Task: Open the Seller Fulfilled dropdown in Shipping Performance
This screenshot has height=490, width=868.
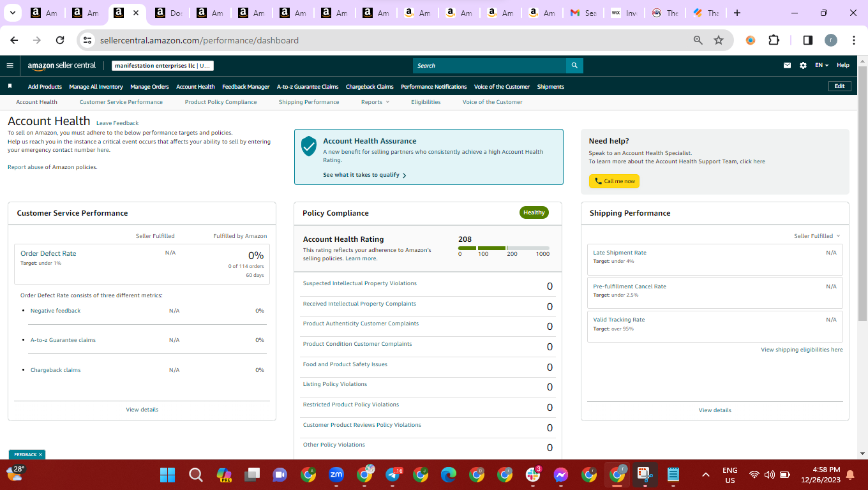Action: tap(817, 236)
